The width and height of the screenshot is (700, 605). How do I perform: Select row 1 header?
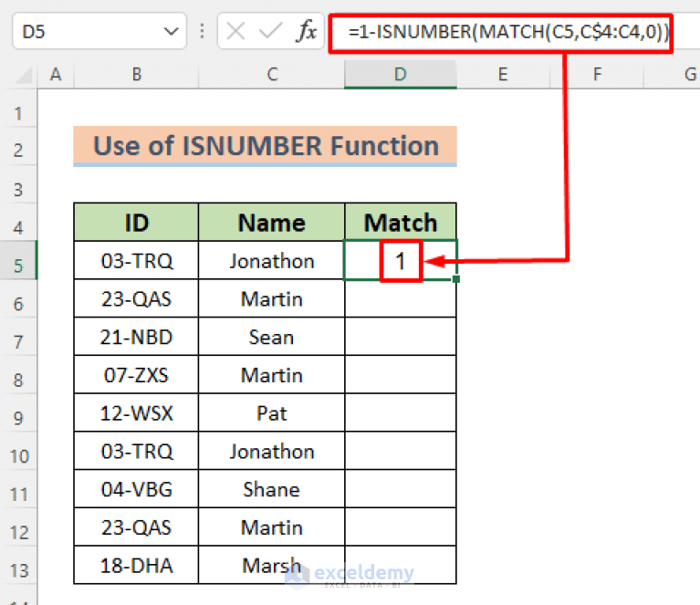pos(18,109)
